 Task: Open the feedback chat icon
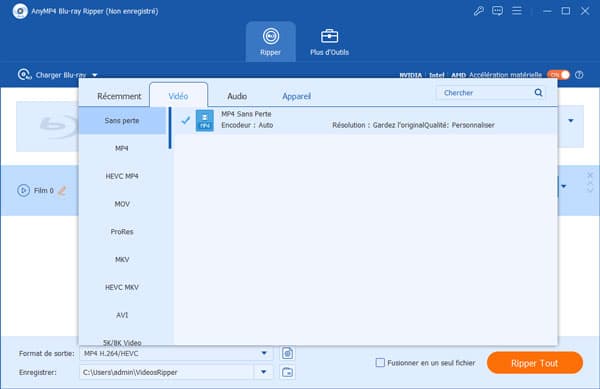click(497, 11)
